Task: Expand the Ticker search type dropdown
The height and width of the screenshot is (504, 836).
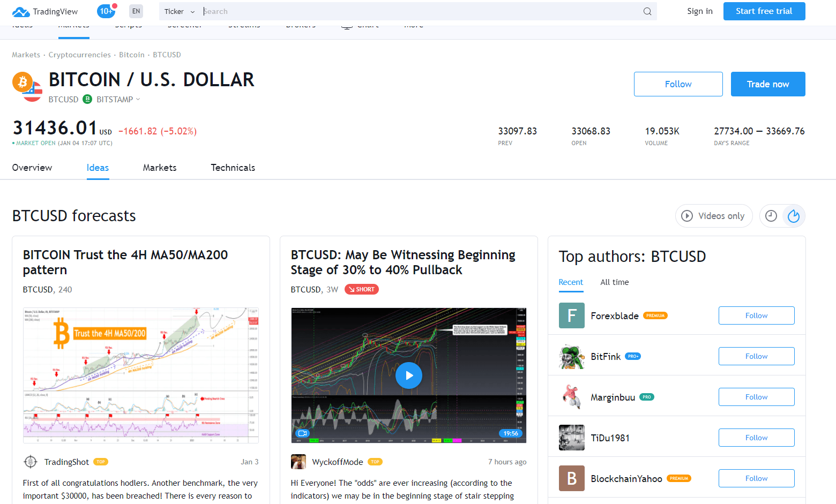Action: pos(180,11)
